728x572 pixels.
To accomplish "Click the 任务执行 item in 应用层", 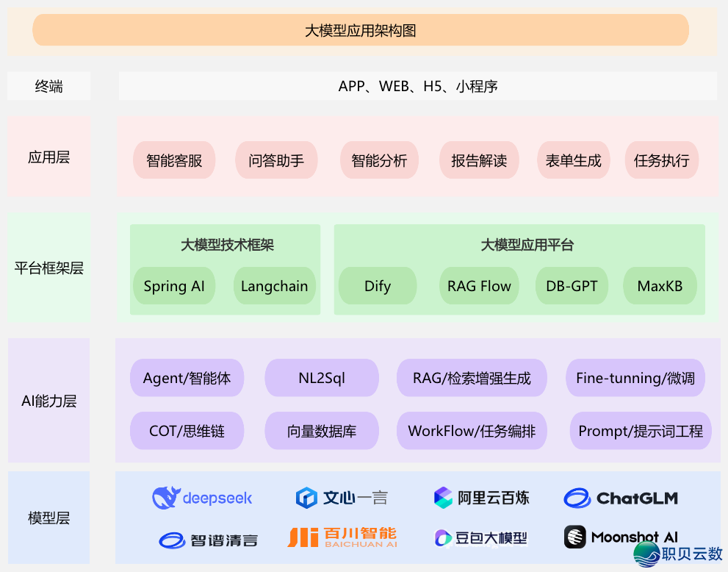I will coord(661,160).
